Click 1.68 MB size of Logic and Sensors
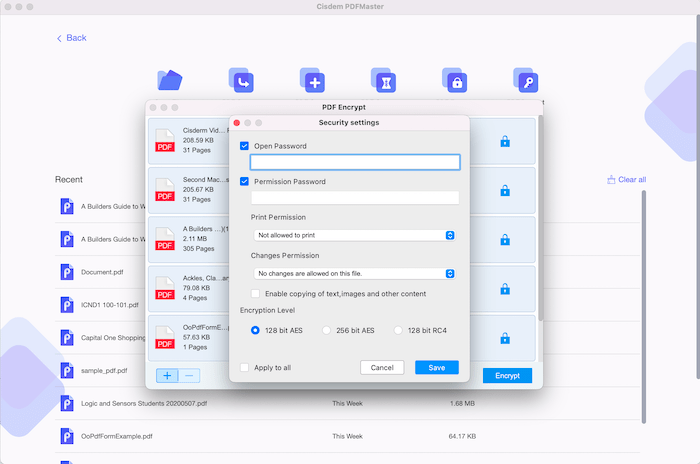This screenshot has width=700, height=464. coord(462,403)
